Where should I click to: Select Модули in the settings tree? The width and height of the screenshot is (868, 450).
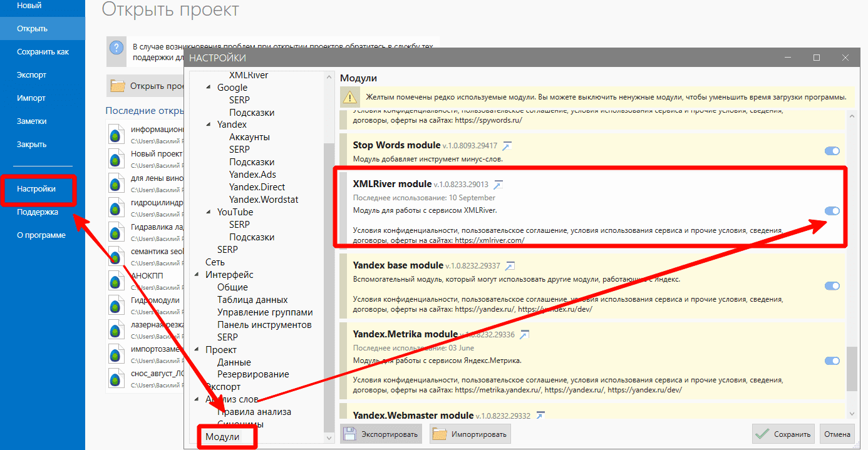(x=222, y=437)
